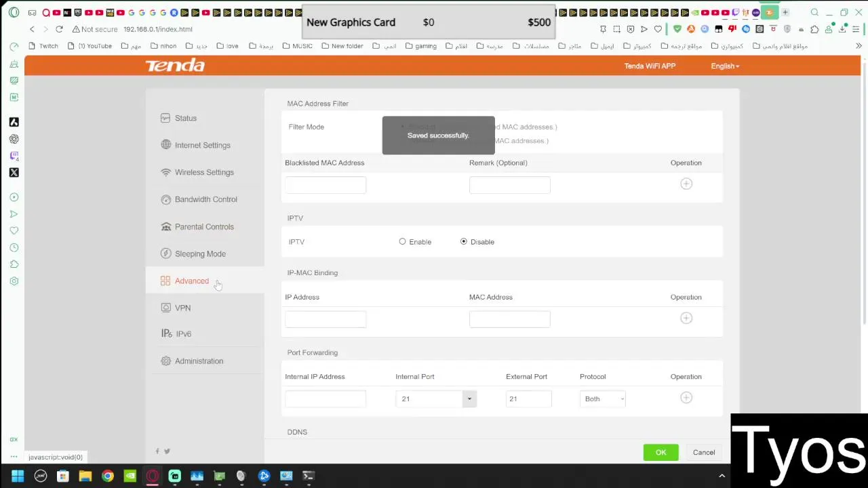Open File Explorer from taskbar
Image resolution: width=868 pixels, height=488 pixels.
click(85, 476)
